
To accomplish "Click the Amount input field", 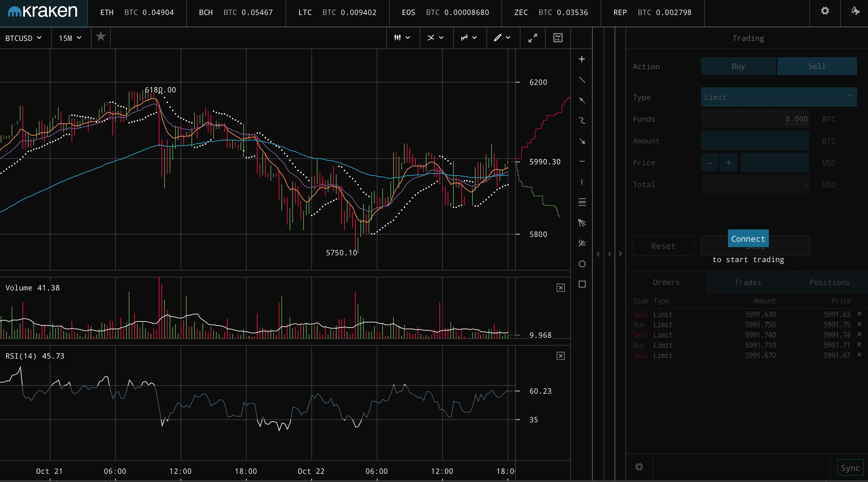I will [x=755, y=141].
